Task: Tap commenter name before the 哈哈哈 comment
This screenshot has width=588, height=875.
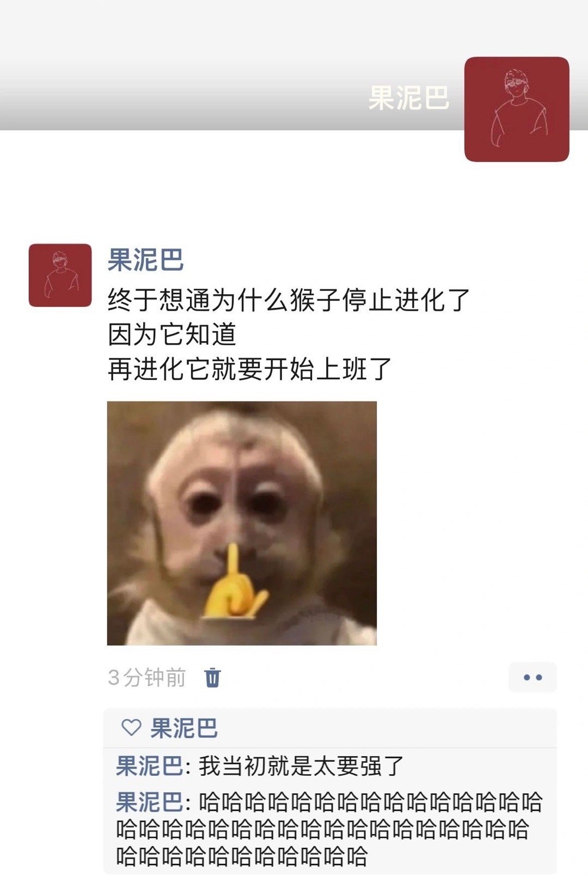Action: click(149, 803)
